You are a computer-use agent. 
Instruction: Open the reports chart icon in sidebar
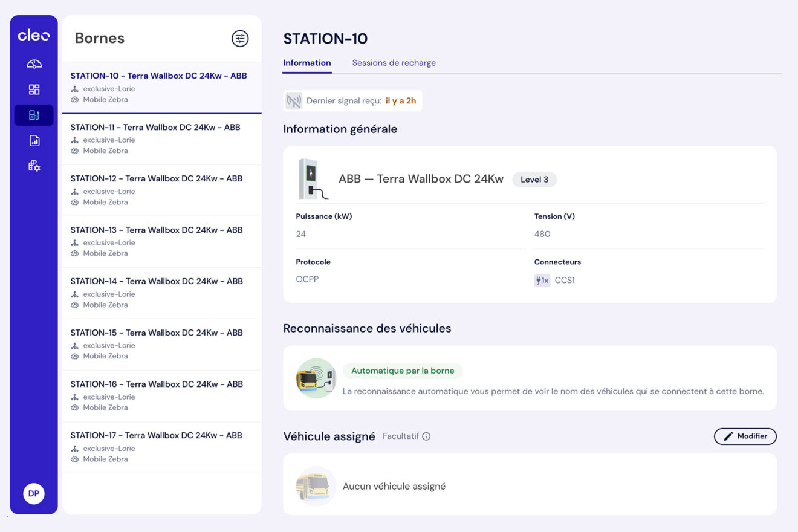point(34,141)
